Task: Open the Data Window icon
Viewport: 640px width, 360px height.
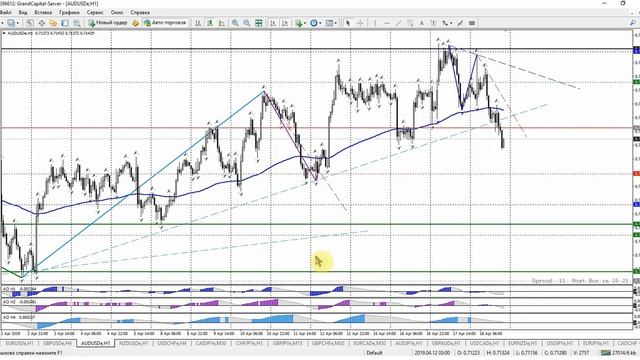Action: coord(42,23)
